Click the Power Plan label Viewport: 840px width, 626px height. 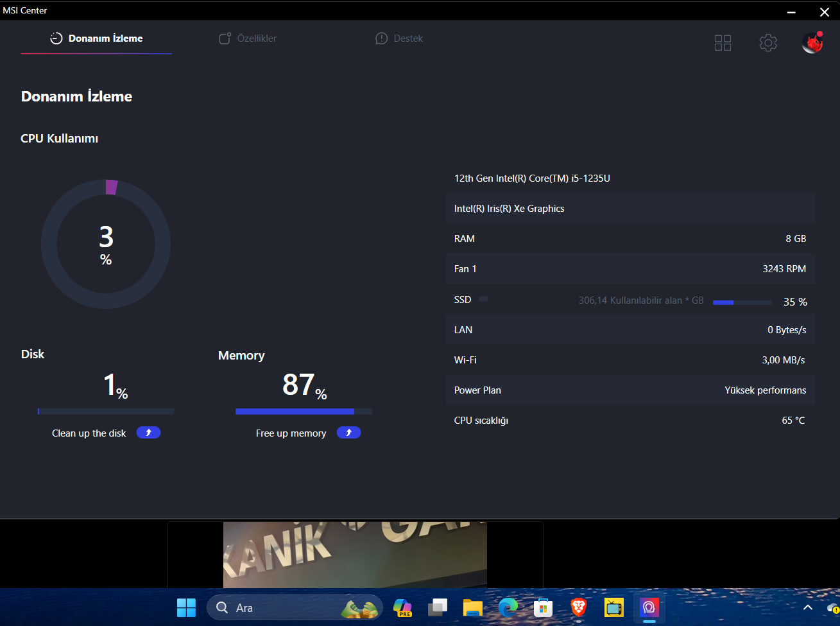(477, 390)
